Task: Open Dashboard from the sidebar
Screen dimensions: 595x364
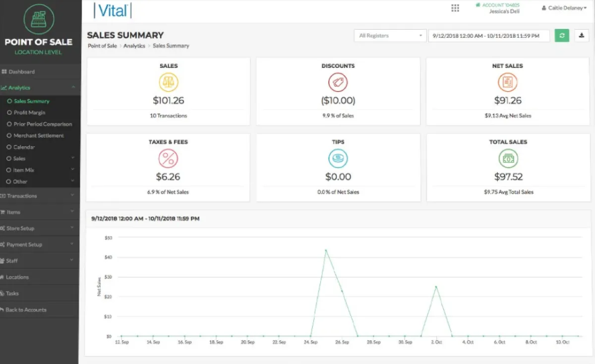Action: click(x=21, y=72)
